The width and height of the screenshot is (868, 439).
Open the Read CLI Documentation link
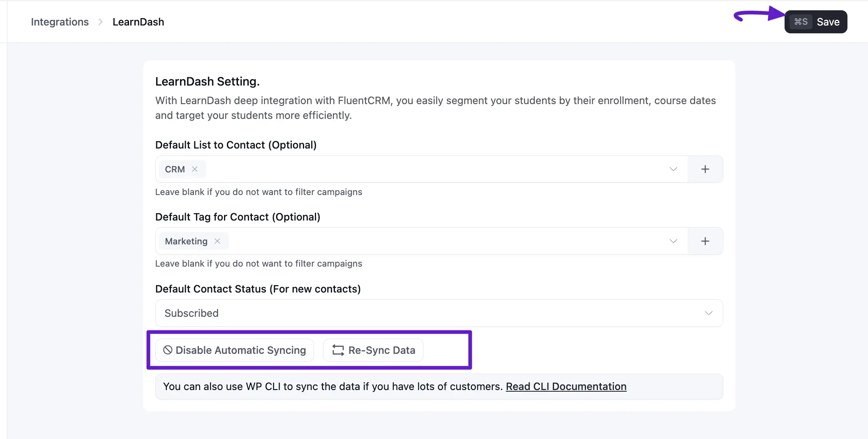[x=566, y=386]
